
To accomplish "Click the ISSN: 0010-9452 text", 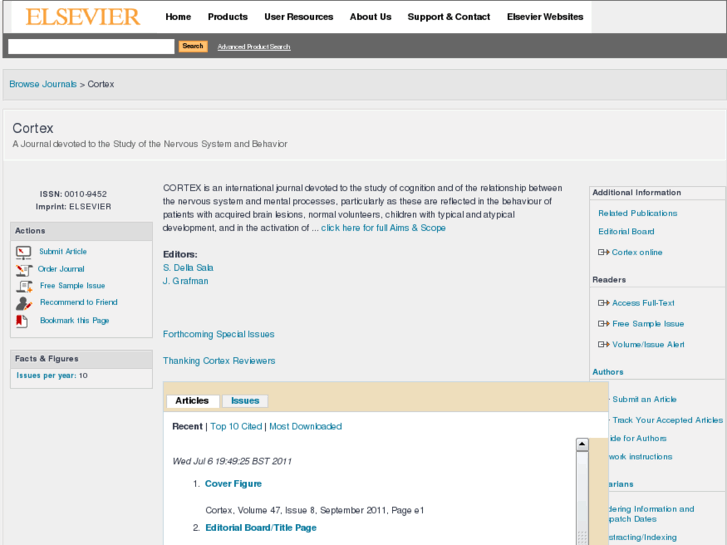I will [73, 194].
